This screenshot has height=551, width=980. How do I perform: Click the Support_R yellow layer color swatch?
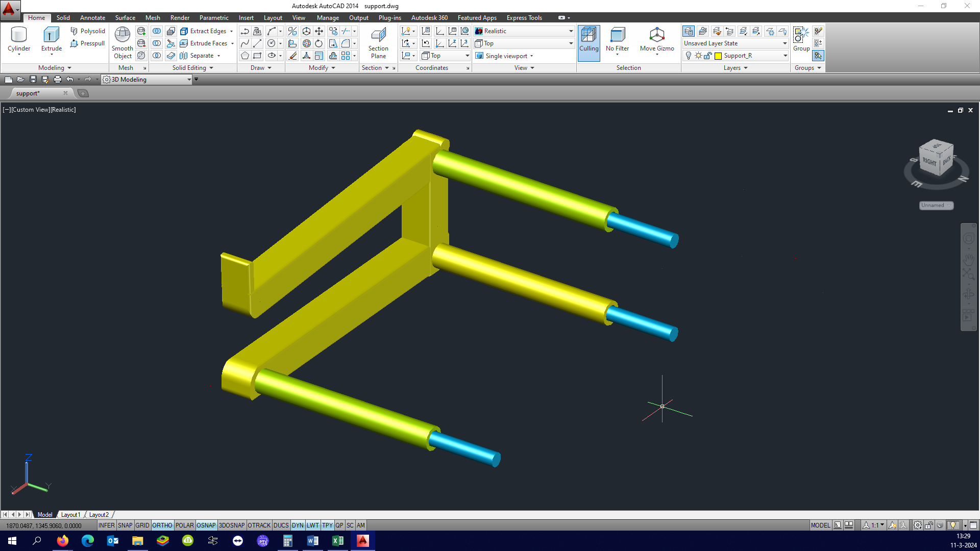click(x=718, y=56)
